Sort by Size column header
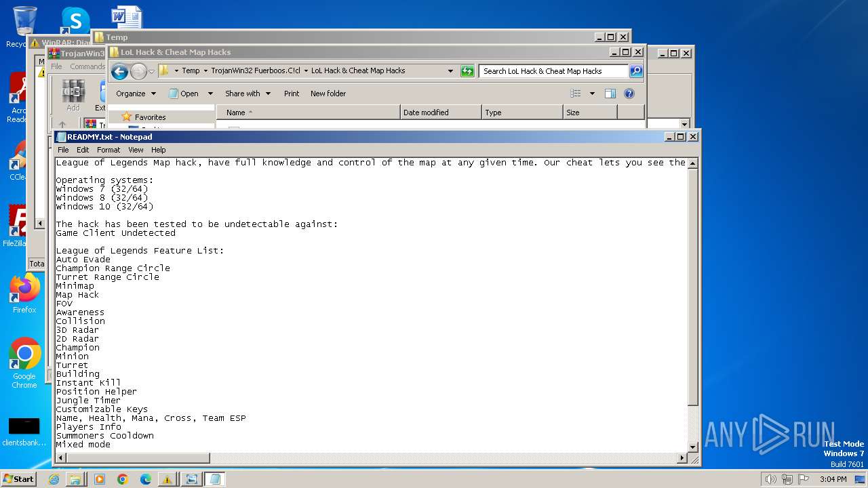Screen dimensions: 868x488 click(x=590, y=113)
